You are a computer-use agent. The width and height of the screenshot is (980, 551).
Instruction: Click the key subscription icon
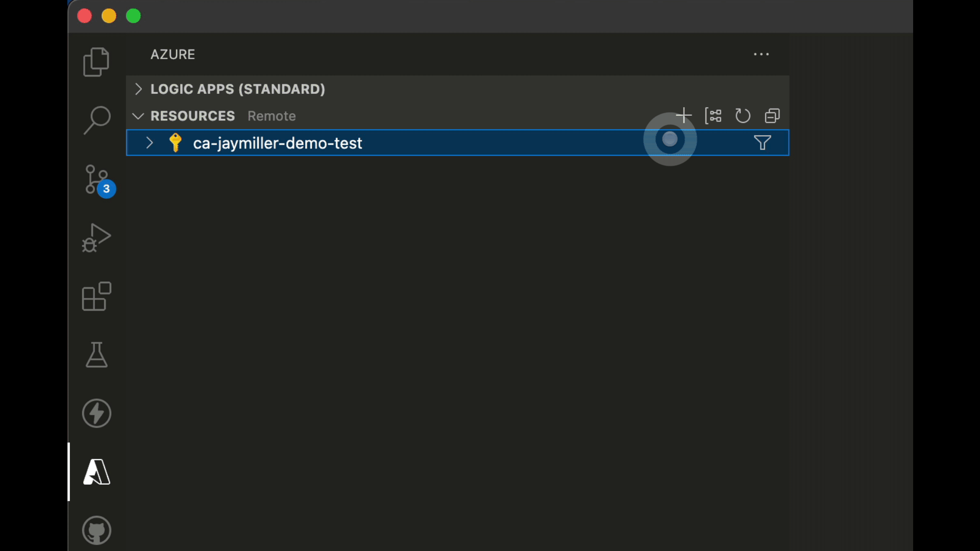[x=176, y=143]
